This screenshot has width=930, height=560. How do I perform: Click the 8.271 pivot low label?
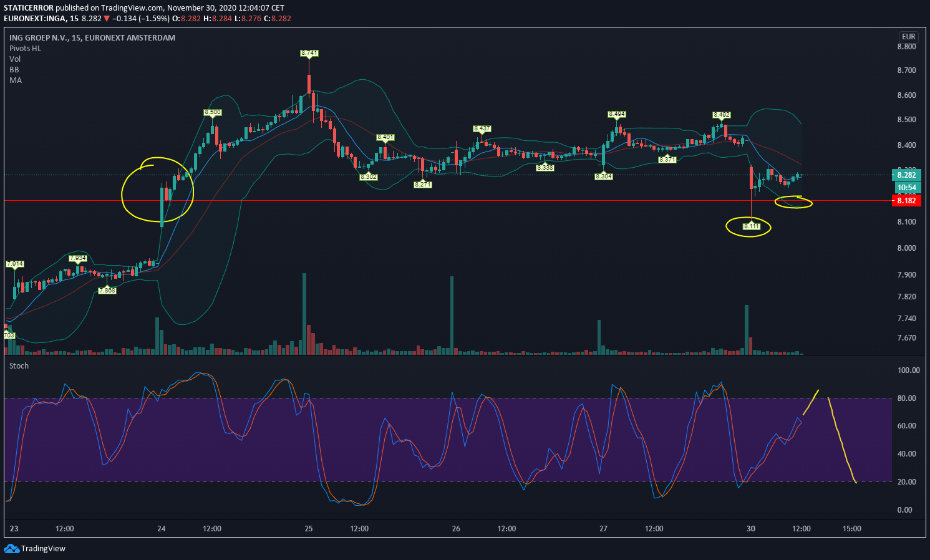coord(423,185)
